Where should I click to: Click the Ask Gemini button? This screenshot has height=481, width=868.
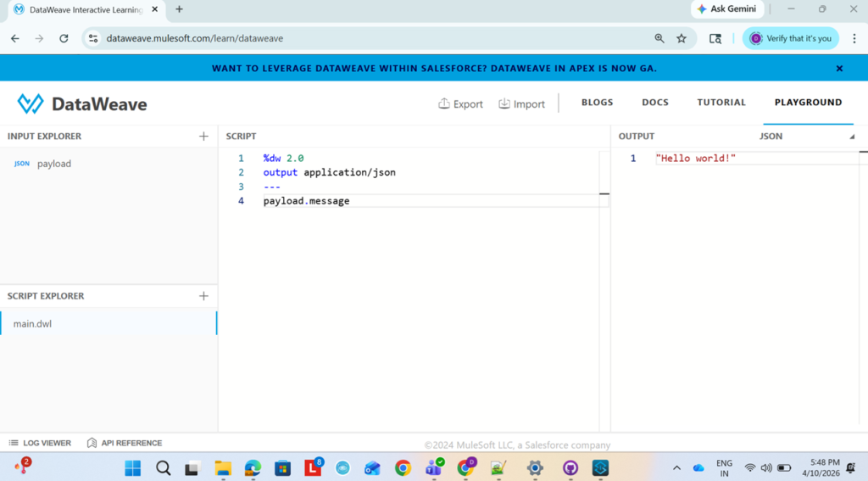[727, 9]
